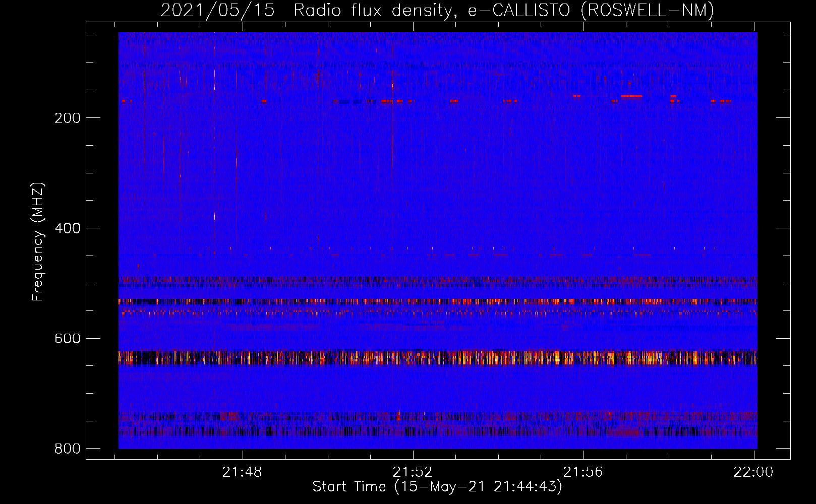Click the 21:56 time tick label

click(x=583, y=472)
